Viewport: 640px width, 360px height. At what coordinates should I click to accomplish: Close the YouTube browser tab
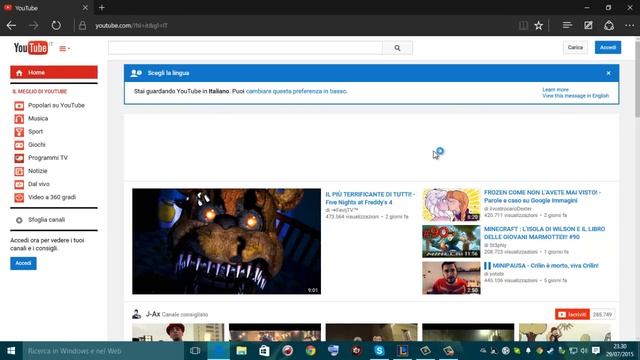pos(85,8)
